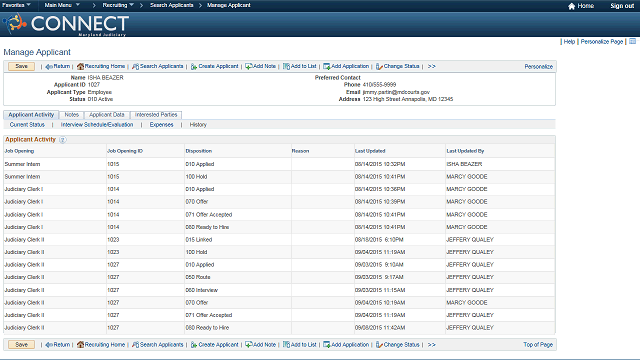Click the Add Application icon in top toolbar
This screenshot has height=360, width=640.
327,66
